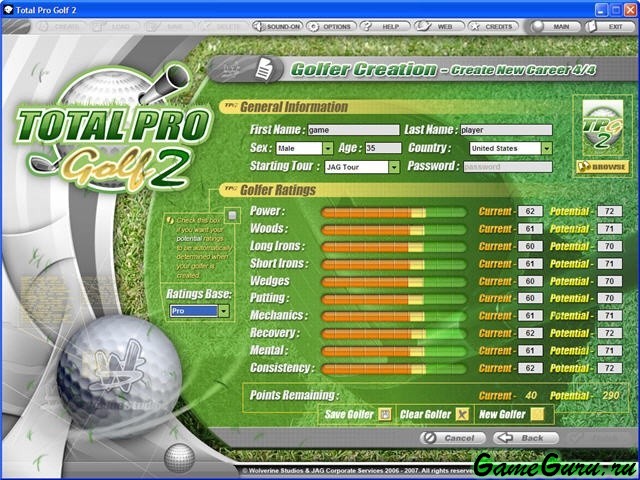Image resolution: width=640 pixels, height=480 pixels.
Task: Adjust the Mental rating slider
Action: tap(393, 351)
